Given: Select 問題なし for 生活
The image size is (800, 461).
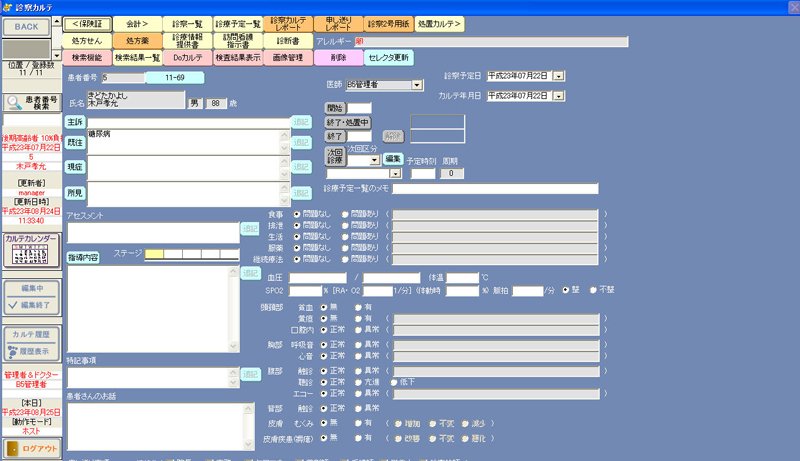Looking at the screenshot, I should 296,237.
